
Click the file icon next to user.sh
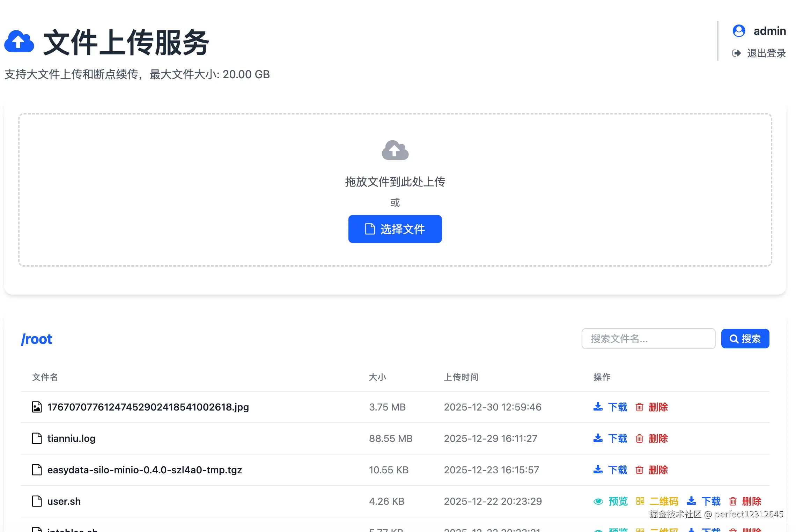click(x=37, y=501)
